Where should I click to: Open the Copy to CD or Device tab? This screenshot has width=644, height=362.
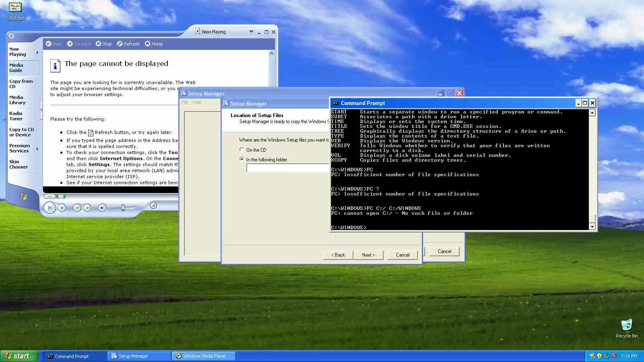(24, 132)
